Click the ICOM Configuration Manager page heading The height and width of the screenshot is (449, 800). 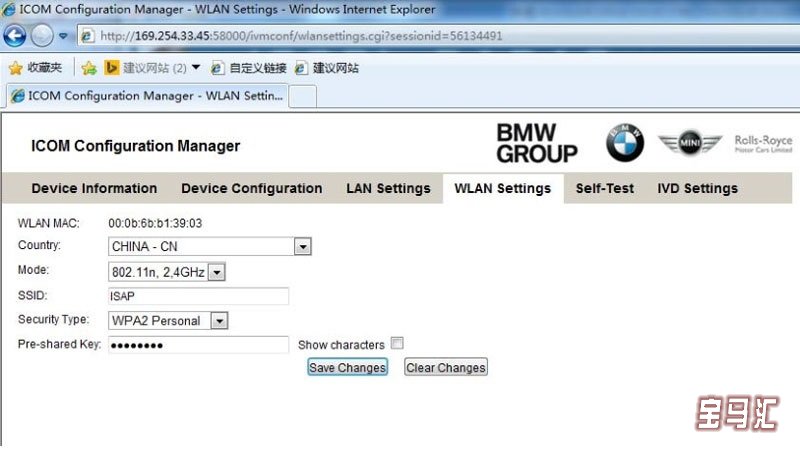point(135,146)
